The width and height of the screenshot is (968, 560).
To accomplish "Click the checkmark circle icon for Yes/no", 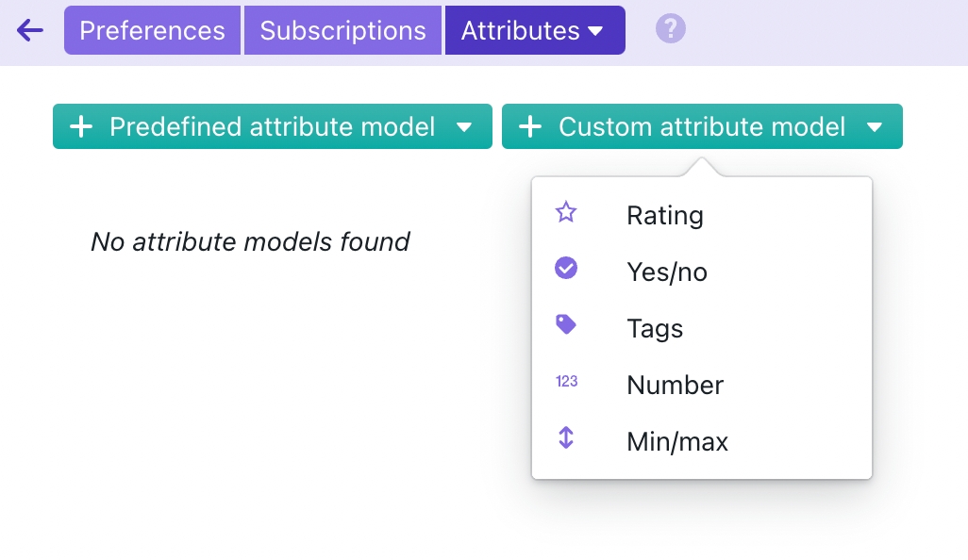I will [566, 269].
